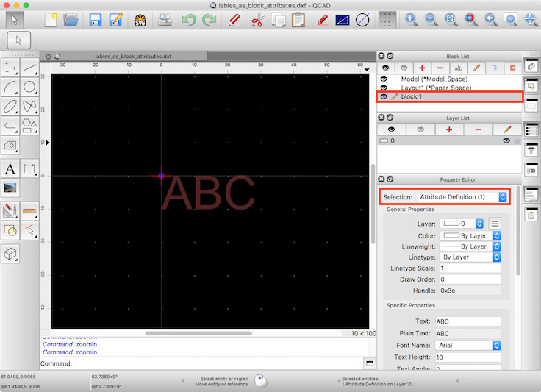This screenshot has height=392, width=541.
Task: Remove block with minus button in Block List
Action: pos(440,68)
